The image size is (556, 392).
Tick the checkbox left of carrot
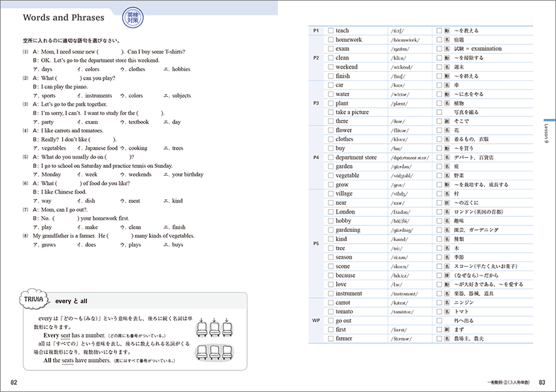pos(331,303)
